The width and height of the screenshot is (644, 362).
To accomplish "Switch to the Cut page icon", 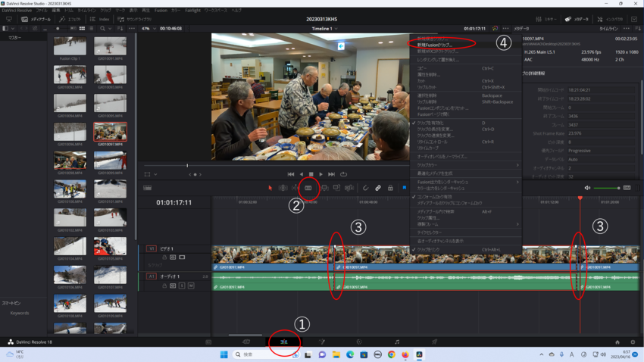I will click(x=246, y=342).
